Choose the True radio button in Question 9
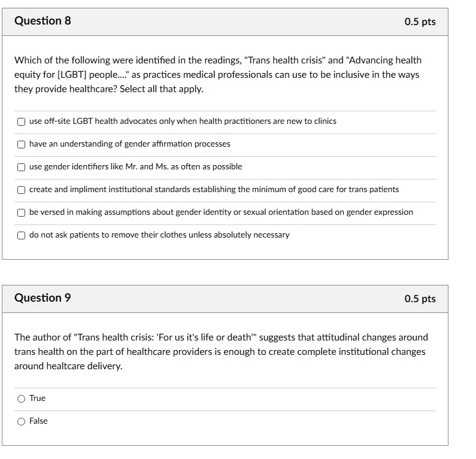The height and width of the screenshot is (459, 476). coord(21,399)
